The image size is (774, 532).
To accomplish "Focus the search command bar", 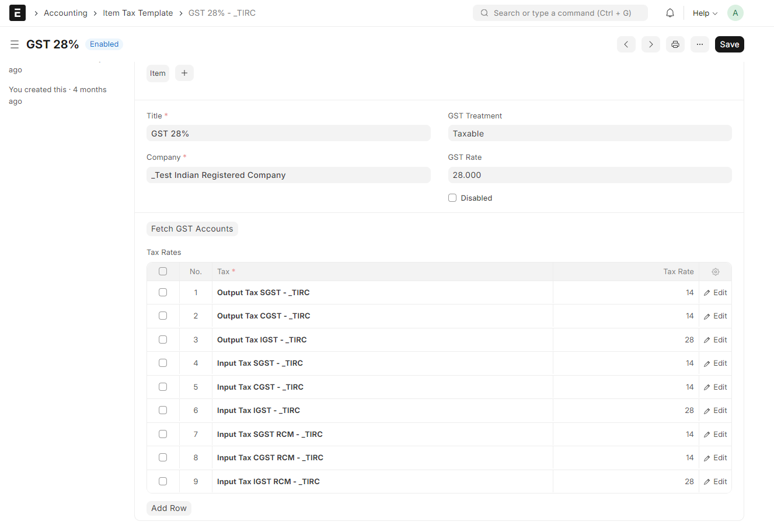I will pos(560,13).
